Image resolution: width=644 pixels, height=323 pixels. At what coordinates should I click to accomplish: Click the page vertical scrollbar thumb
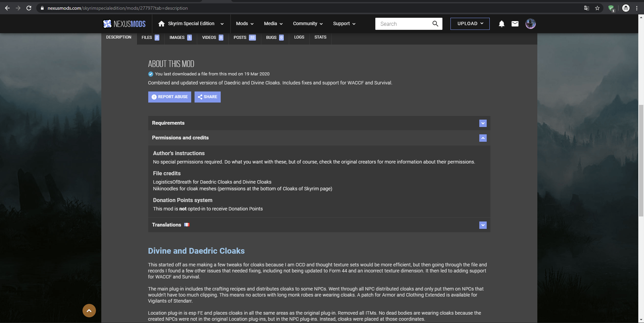[641, 161]
